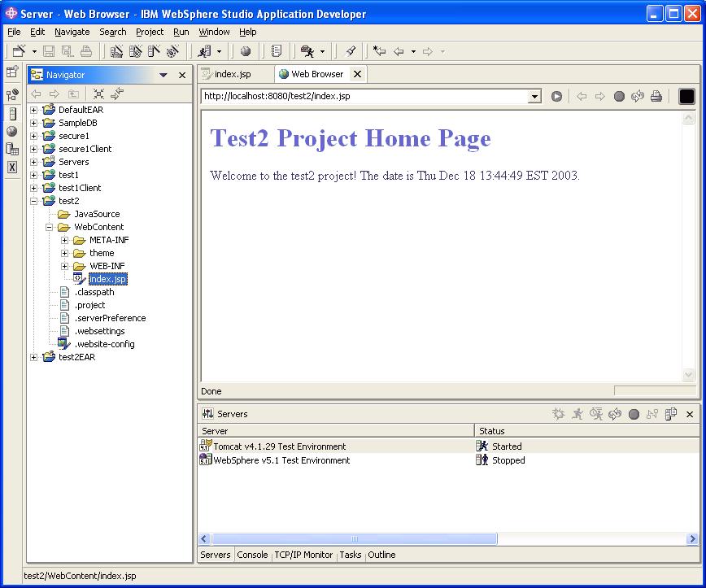
Task: Click the Go to URL button in browser
Action: 556,96
